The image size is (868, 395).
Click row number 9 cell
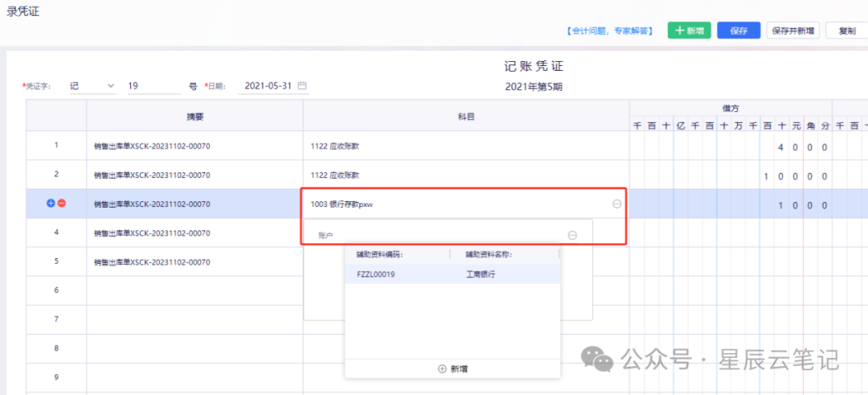click(56, 377)
